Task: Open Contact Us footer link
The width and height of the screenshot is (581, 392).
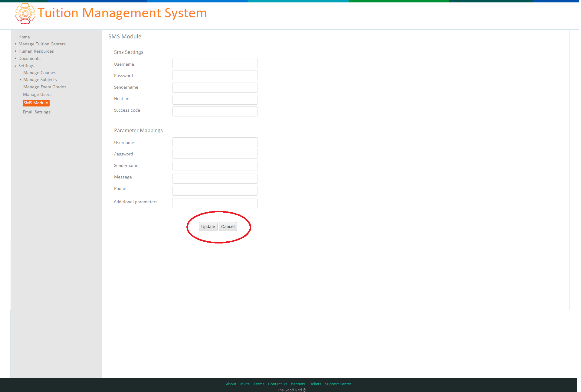Action: point(277,384)
